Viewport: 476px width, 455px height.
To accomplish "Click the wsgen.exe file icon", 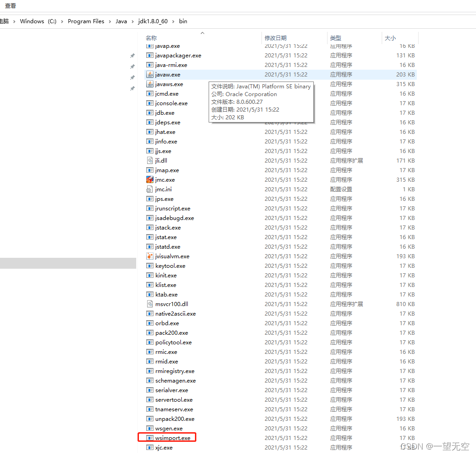I will pyautogui.click(x=150, y=428).
